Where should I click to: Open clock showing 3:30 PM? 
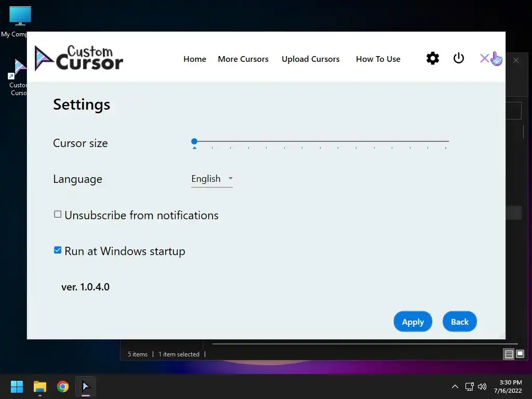508,387
